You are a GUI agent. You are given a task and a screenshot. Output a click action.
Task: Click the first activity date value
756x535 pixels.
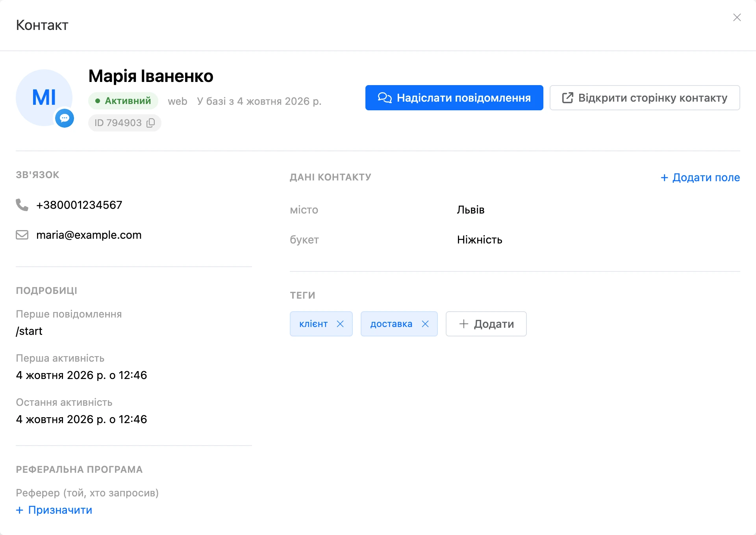point(82,375)
